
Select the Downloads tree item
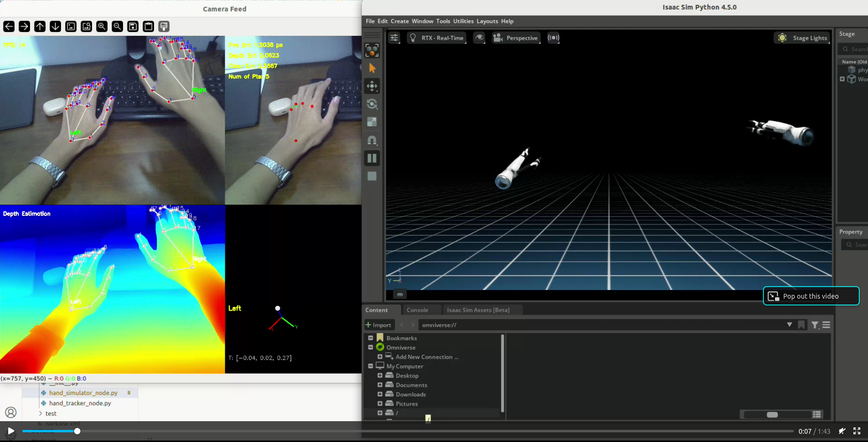pos(411,395)
